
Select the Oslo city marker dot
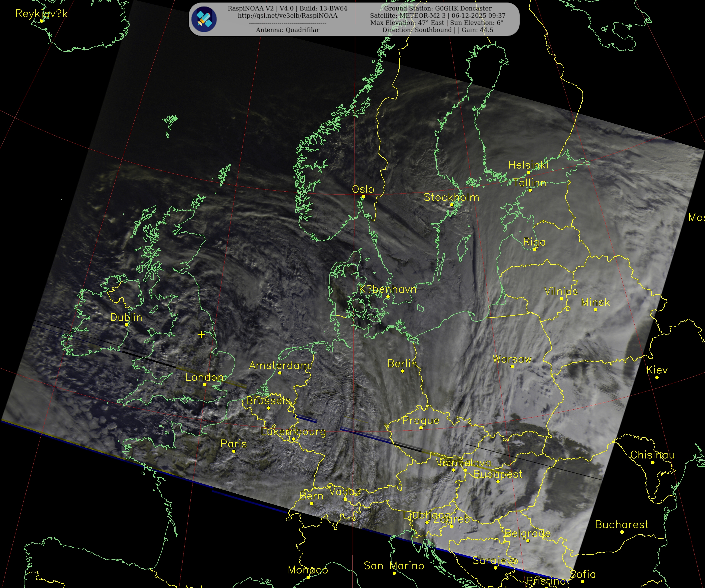363,197
